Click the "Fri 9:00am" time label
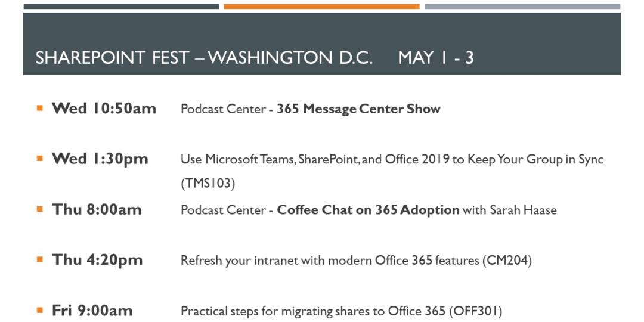The height and width of the screenshot is (322, 644). click(x=92, y=311)
